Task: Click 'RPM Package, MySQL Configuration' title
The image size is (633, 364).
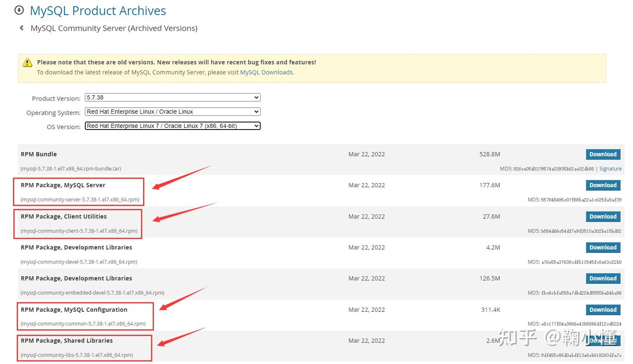Action: (x=74, y=310)
